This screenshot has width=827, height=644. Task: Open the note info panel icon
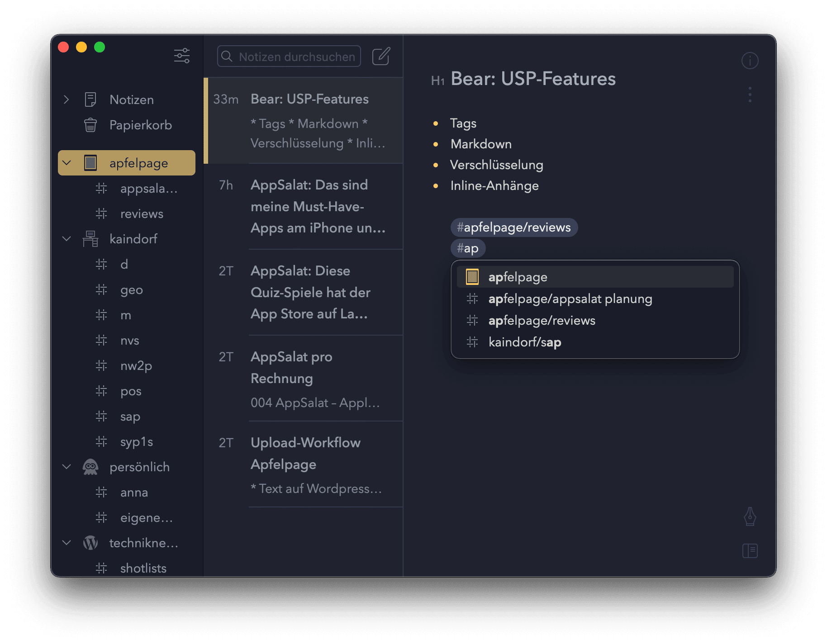click(750, 61)
